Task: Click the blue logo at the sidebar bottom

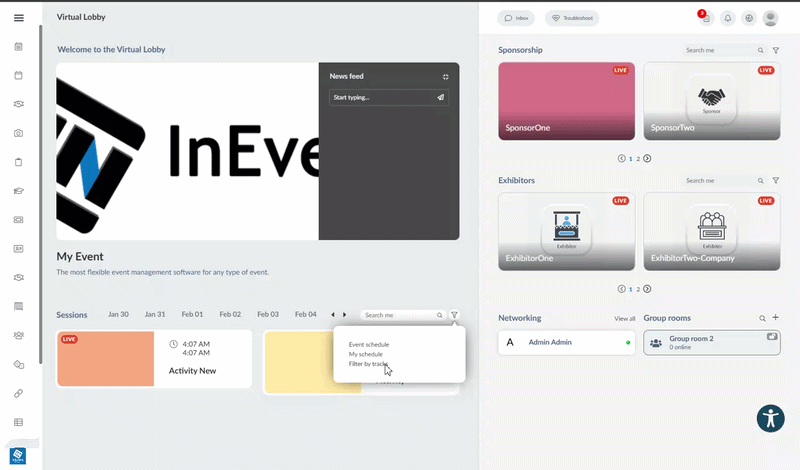Action: click(18, 456)
